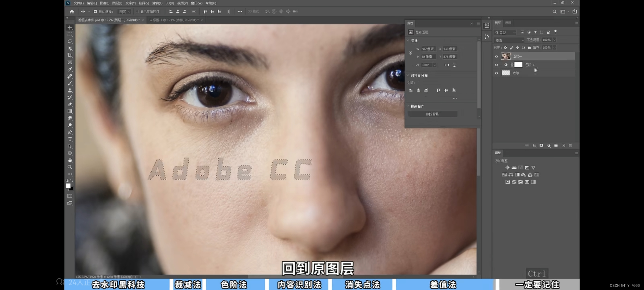Add Photo Filter adjustment icon
The image size is (644, 290).
click(x=524, y=175)
